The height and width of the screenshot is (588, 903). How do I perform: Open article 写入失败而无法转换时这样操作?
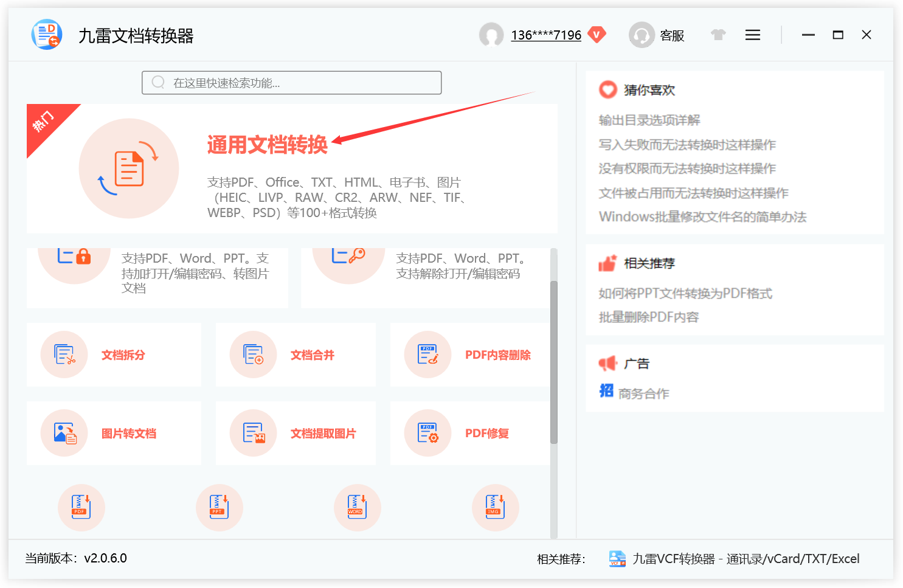[687, 144]
